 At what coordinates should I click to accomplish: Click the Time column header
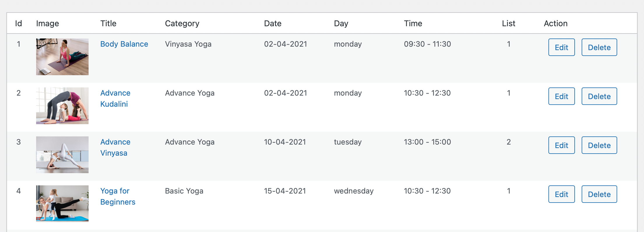click(x=413, y=23)
